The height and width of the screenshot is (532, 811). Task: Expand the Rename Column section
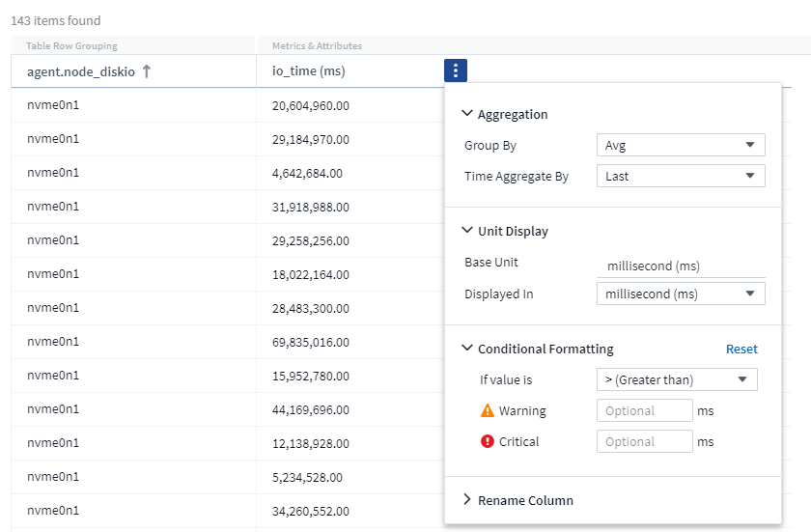[468, 500]
